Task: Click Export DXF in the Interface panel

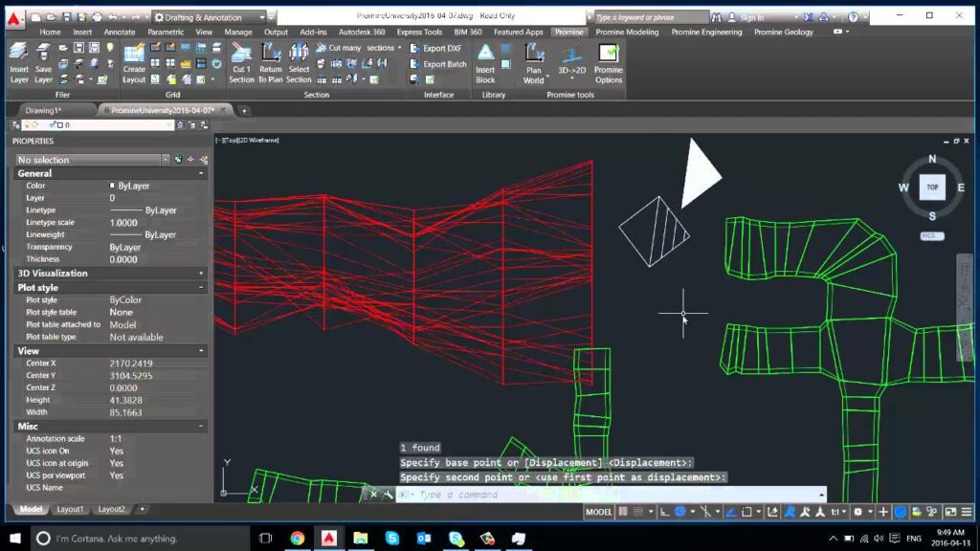Action: [443, 49]
